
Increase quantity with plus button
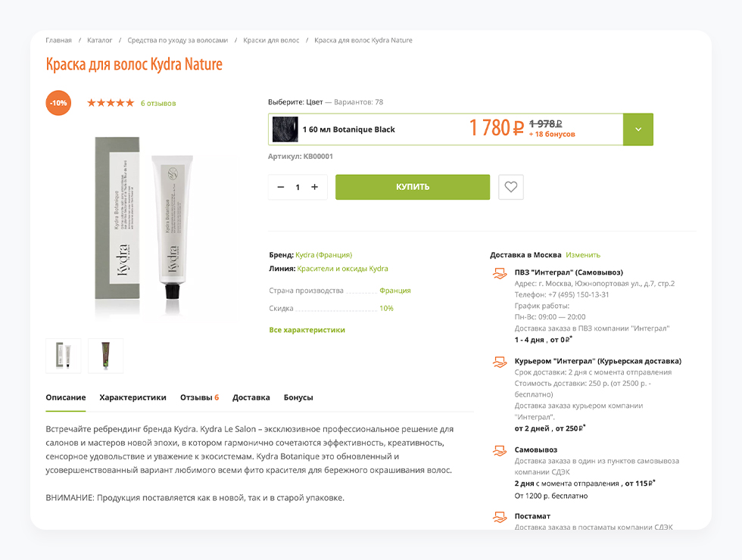[x=315, y=187]
